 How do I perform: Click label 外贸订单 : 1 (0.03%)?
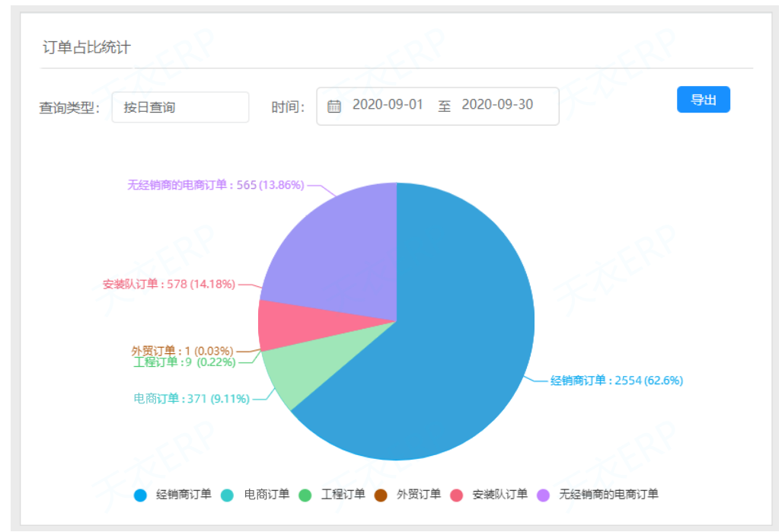(182, 351)
